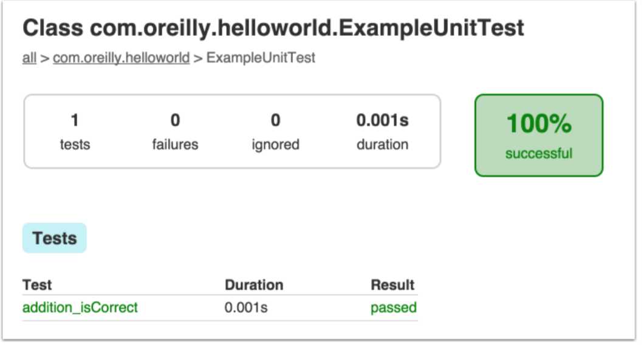Click the Result column header

pyautogui.click(x=392, y=285)
